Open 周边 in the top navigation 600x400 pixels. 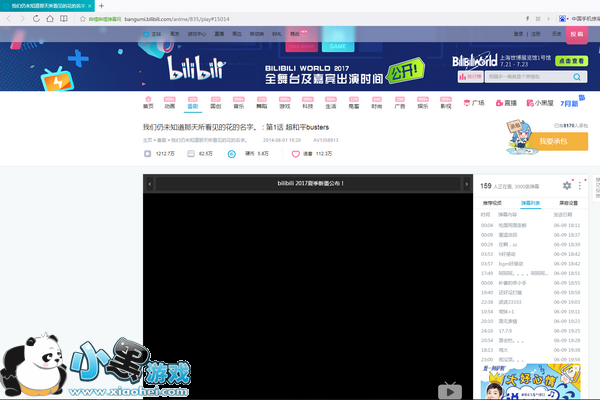tap(237, 34)
